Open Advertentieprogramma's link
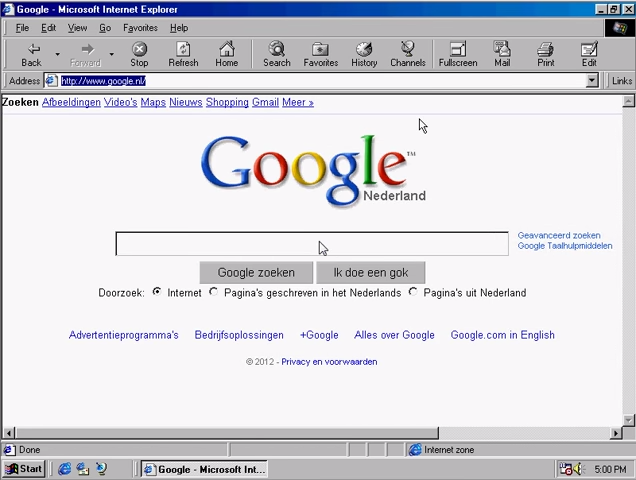The image size is (636, 480). [124, 335]
